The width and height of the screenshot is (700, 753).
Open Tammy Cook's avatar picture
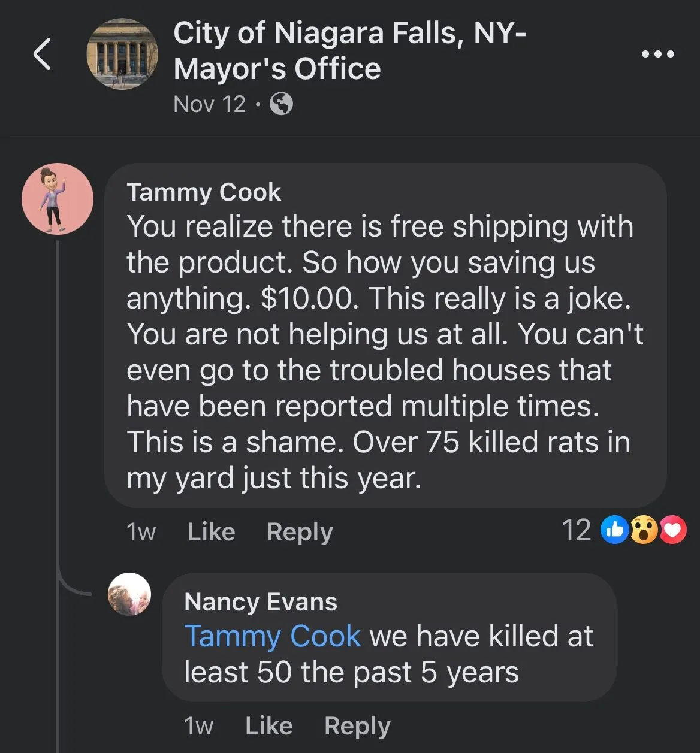click(58, 198)
